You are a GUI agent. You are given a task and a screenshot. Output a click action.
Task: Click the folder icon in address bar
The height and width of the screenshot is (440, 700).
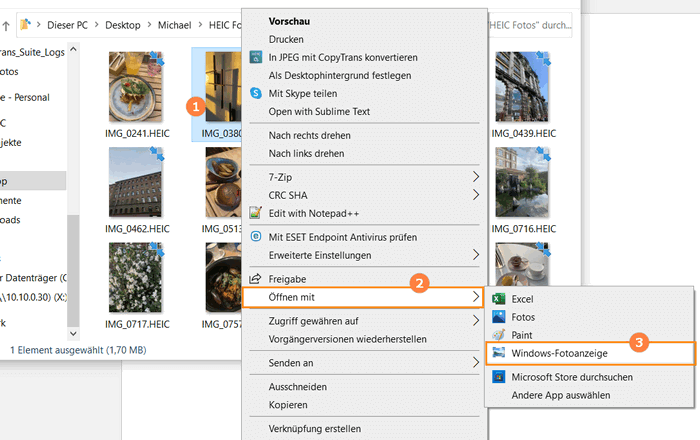26,24
